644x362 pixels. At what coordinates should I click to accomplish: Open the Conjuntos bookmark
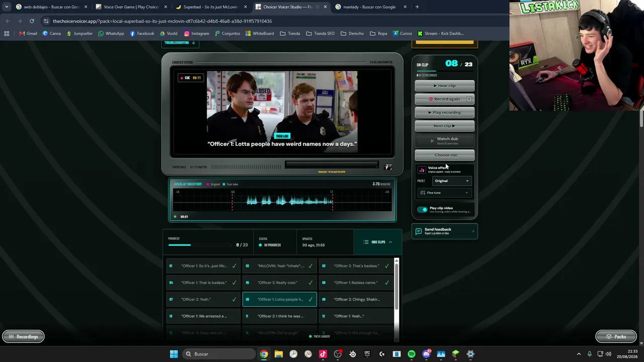(227, 34)
